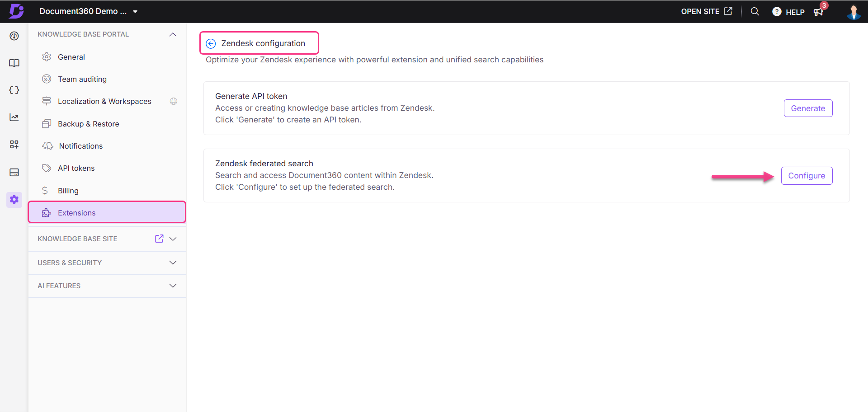Click the Document360 logo icon
The height and width of the screenshot is (412, 868).
(x=16, y=11)
